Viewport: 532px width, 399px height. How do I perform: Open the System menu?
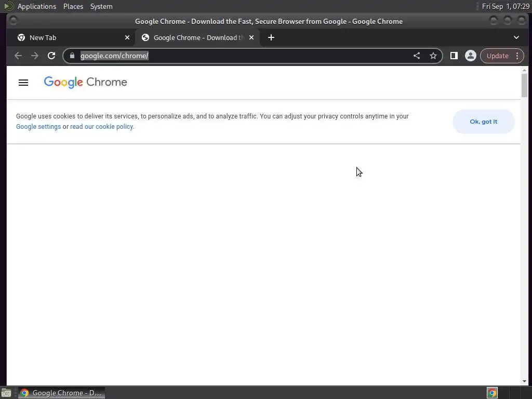pyautogui.click(x=101, y=6)
